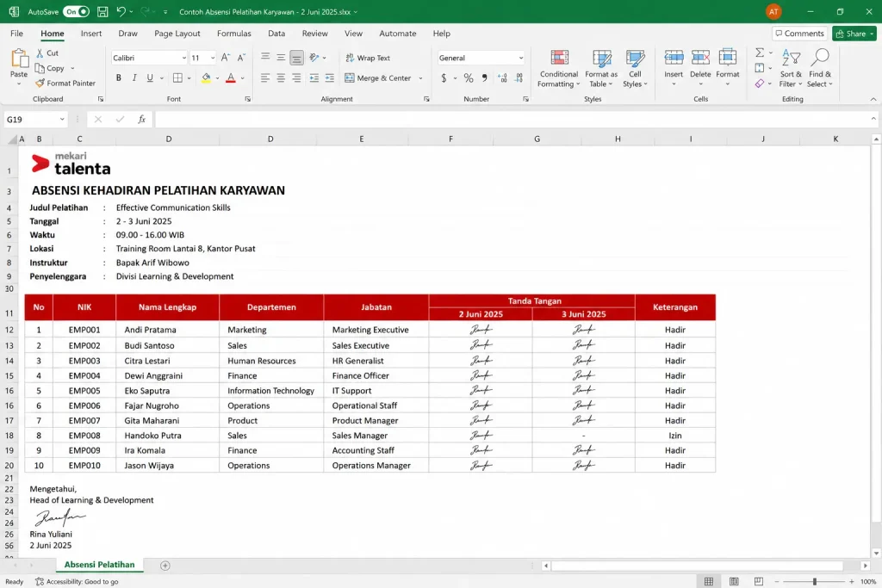Click the zoom out minus button
Viewport: 882px width, 588px height.
[x=777, y=581]
